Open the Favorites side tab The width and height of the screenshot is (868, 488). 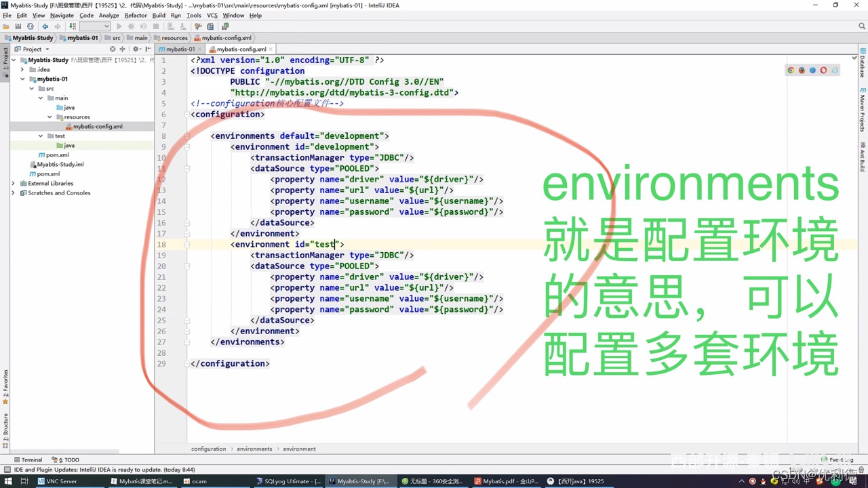5,387
